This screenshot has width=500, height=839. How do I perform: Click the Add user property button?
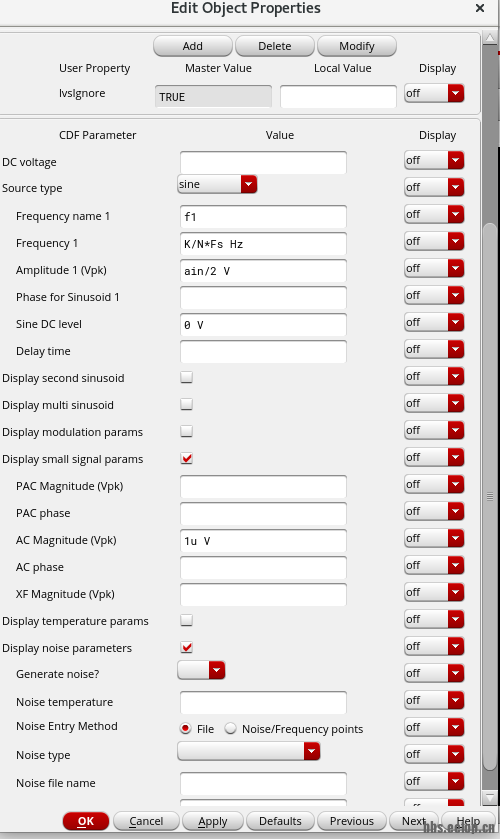pos(193,46)
